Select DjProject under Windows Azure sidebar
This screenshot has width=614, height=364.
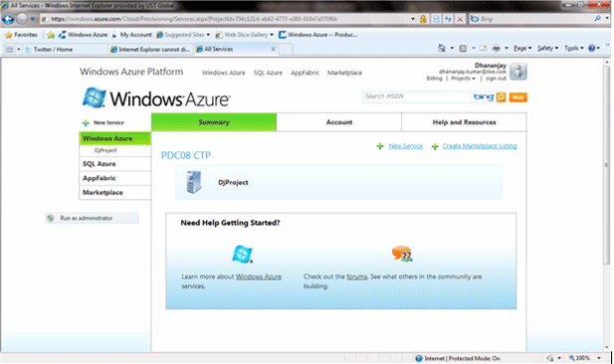pyautogui.click(x=105, y=150)
